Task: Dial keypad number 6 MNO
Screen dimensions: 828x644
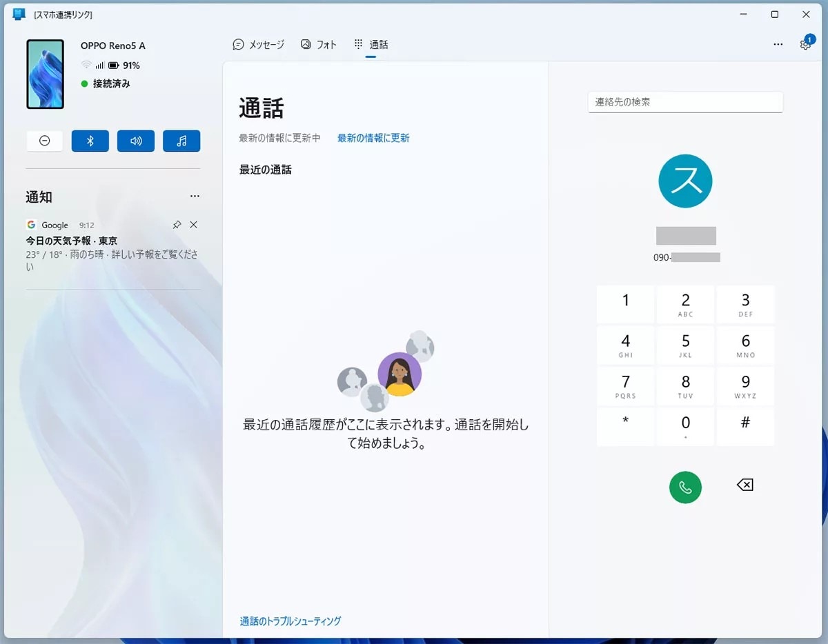Action: pos(745,345)
